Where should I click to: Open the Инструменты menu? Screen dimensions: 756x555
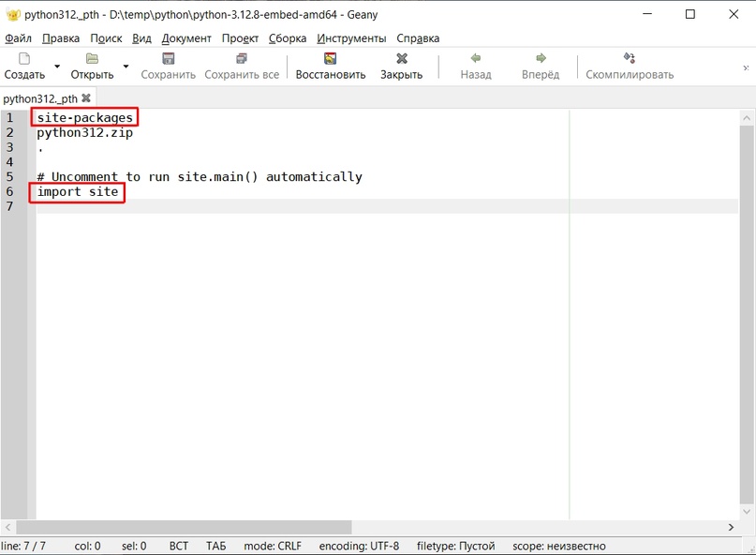351,38
